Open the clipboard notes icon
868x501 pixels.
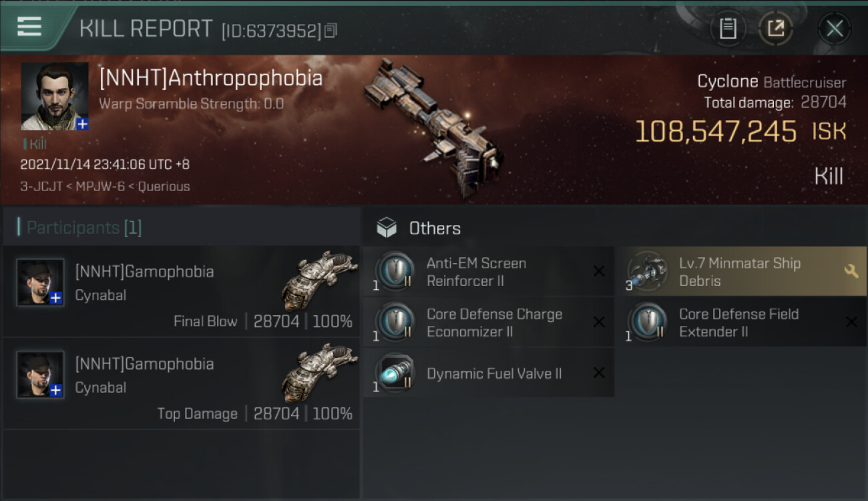728,28
